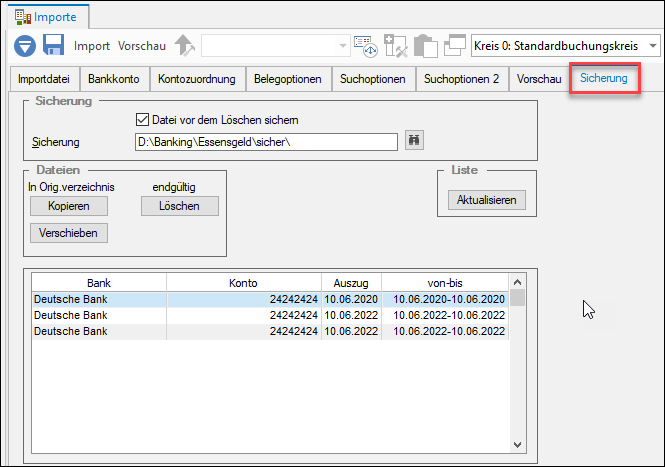The height and width of the screenshot is (467, 665).
Task: Toggle 'Datei vor dem Löschen sichern' checkbox
Action: point(142,120)
